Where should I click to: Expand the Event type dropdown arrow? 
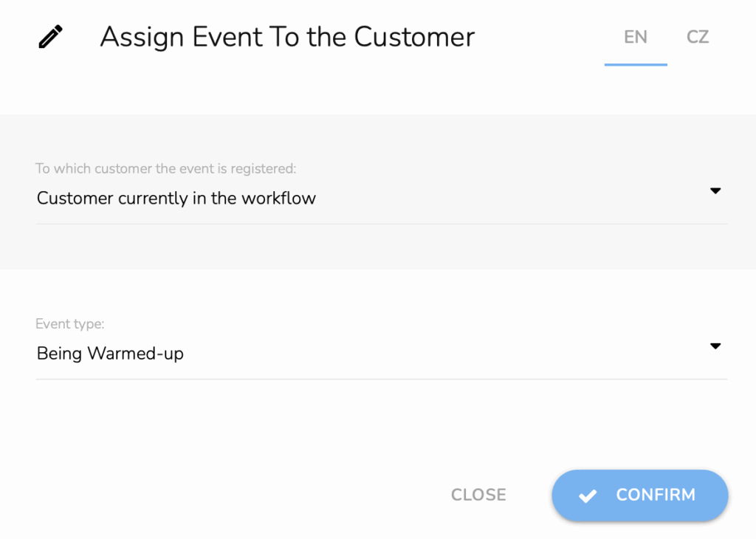[x=715, y=346]
